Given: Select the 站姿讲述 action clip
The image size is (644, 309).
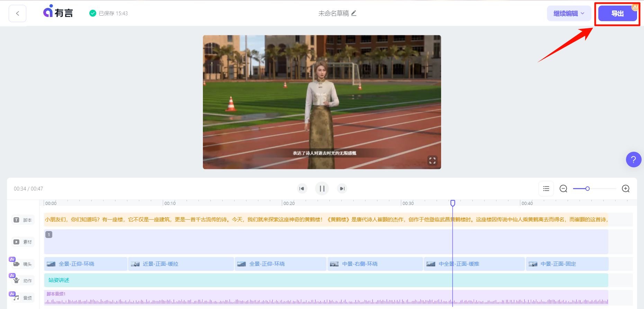Looking at the screenshot, I should coord(326,280).
